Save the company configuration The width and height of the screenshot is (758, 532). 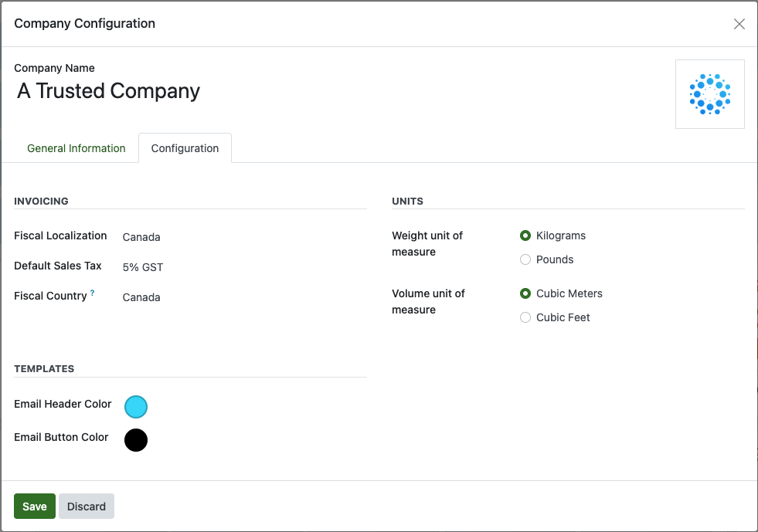(34, 507)
